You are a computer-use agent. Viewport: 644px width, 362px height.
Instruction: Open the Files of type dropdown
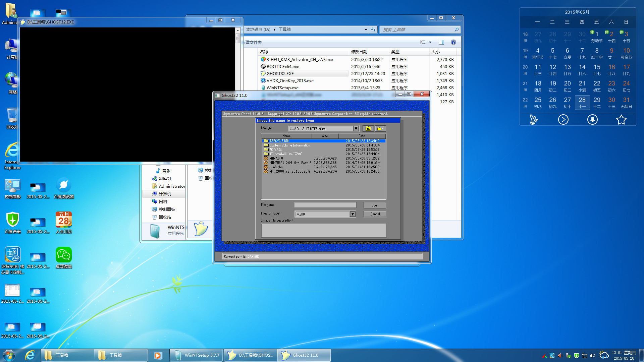click(x=353, y=214)
